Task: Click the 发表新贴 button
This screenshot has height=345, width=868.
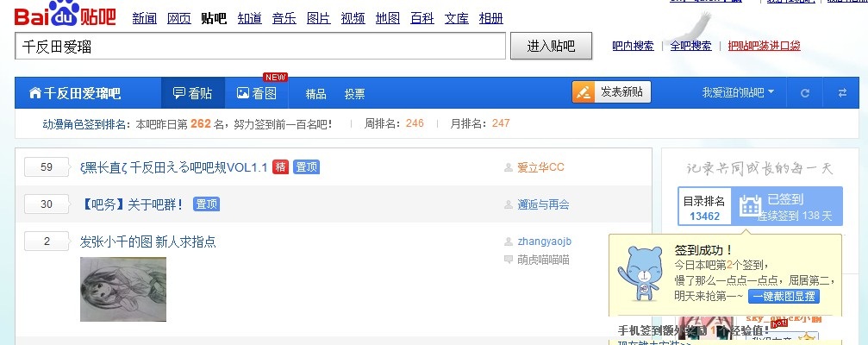Action: tap(611, 92)
